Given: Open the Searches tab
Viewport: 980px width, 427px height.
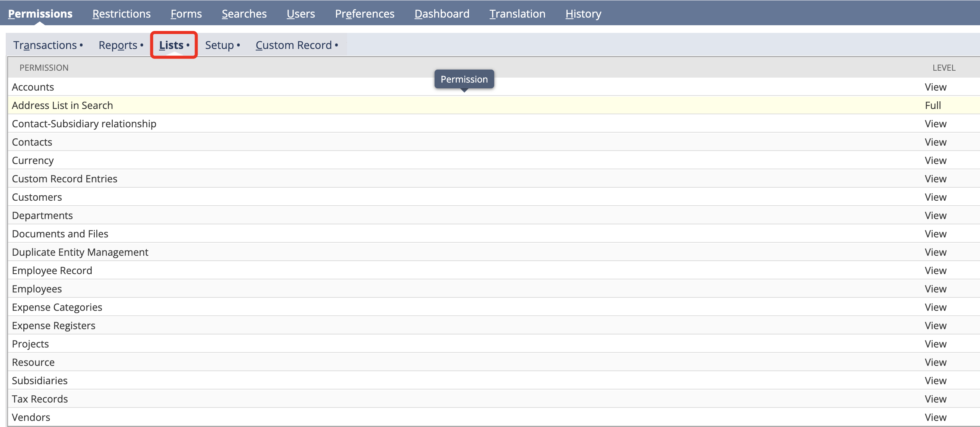Looking at the screenshot, I should 244,14.
